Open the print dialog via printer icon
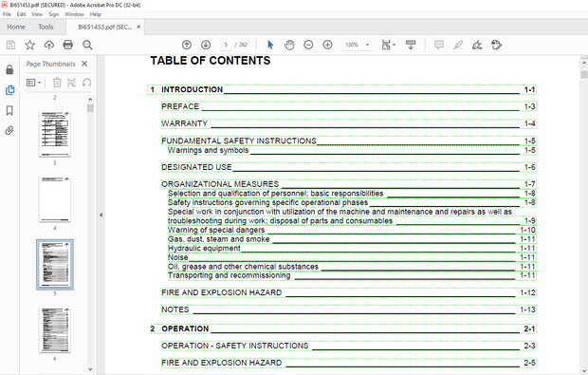 pyautogui.click(x=68, y=45)
